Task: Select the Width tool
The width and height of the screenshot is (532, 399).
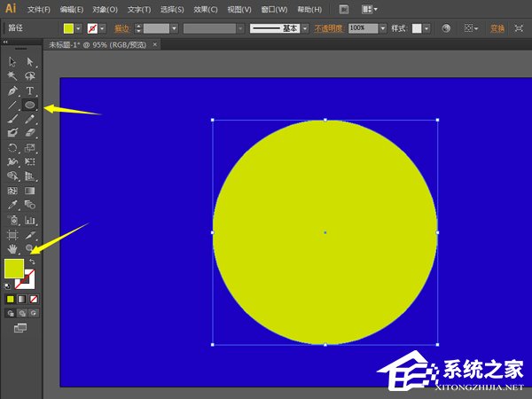Action: (12, 162)
